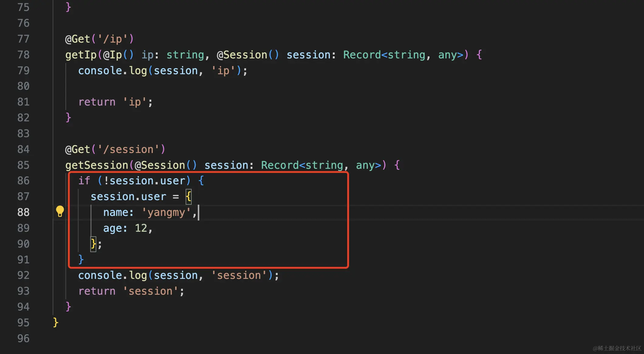Click the highlighted closing brace on line 90
This screenshot has width=644, height=354.
click(93, 244)
